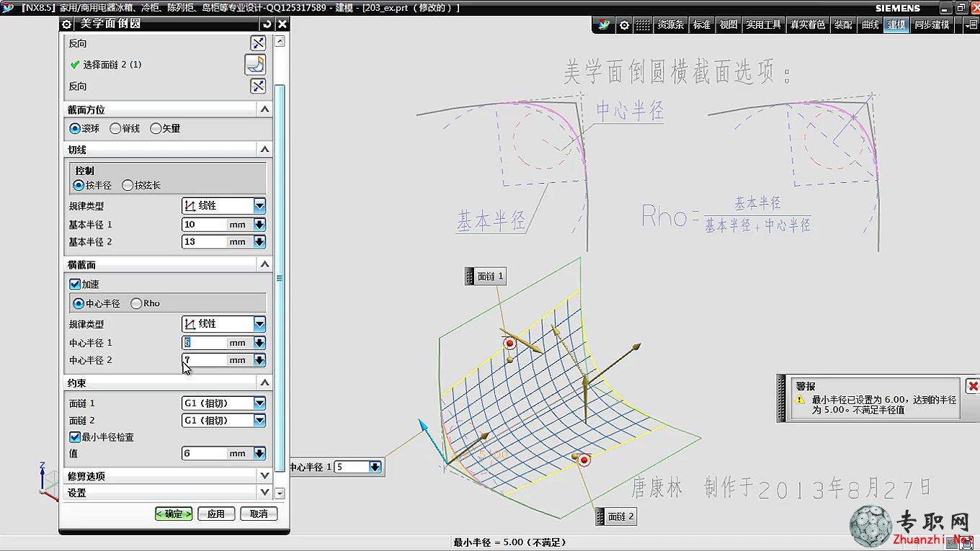
Task: Open toolbar options icon right of 同步建模
Action: pyautogui.click(x=970, y=24)
